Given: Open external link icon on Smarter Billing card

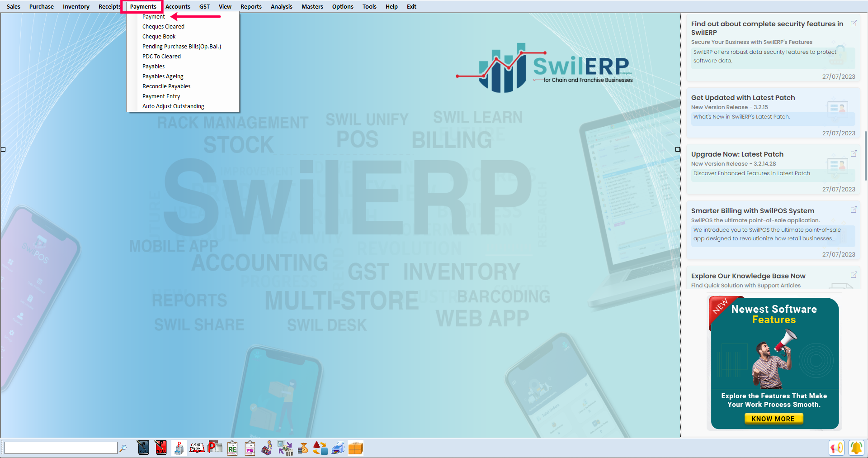Looking at the screenshot, I should (854, 210).
